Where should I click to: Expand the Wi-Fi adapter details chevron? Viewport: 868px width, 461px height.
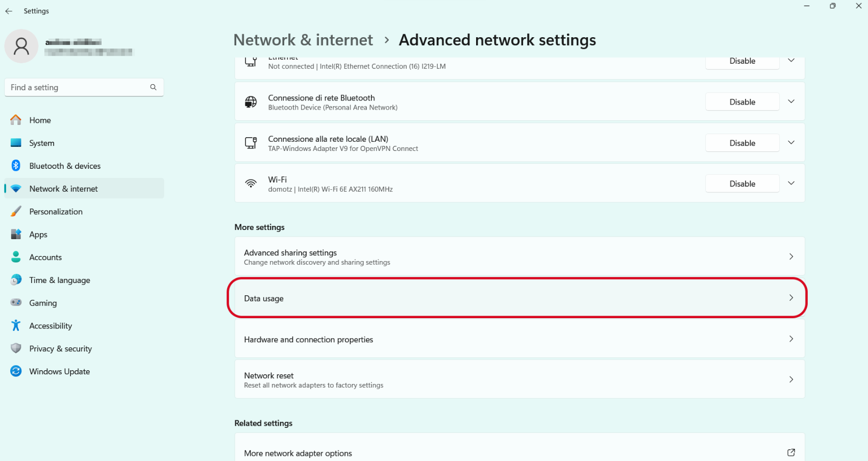(x=791, y=183)
